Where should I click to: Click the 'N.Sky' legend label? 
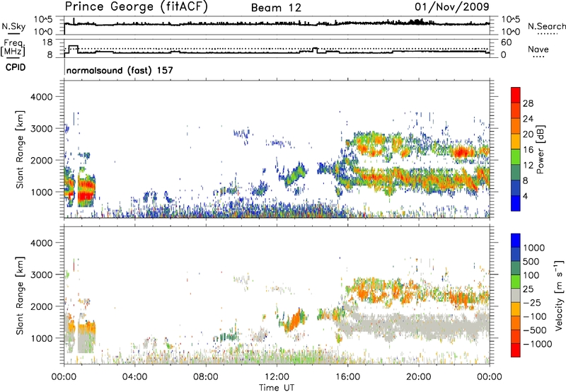(13, 26)
